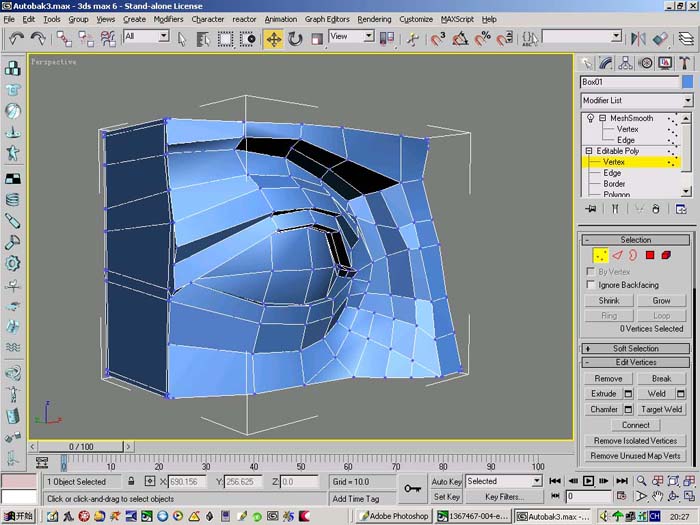
Task: Collapse the Edit Vertices rollout
Action: pos(636,362)
